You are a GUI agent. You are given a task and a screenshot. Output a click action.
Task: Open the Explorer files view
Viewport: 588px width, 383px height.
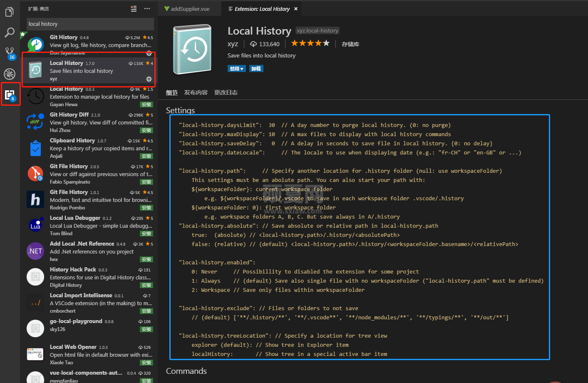(x=10, y=12)
